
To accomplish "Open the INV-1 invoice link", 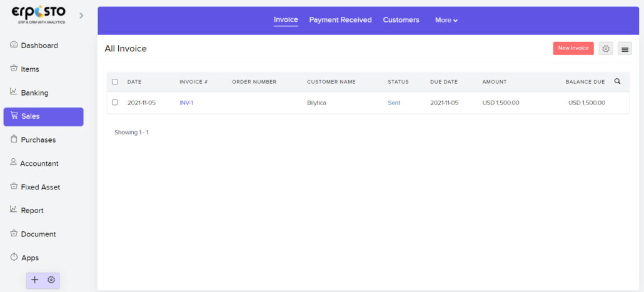I will [x=186, y=103].
